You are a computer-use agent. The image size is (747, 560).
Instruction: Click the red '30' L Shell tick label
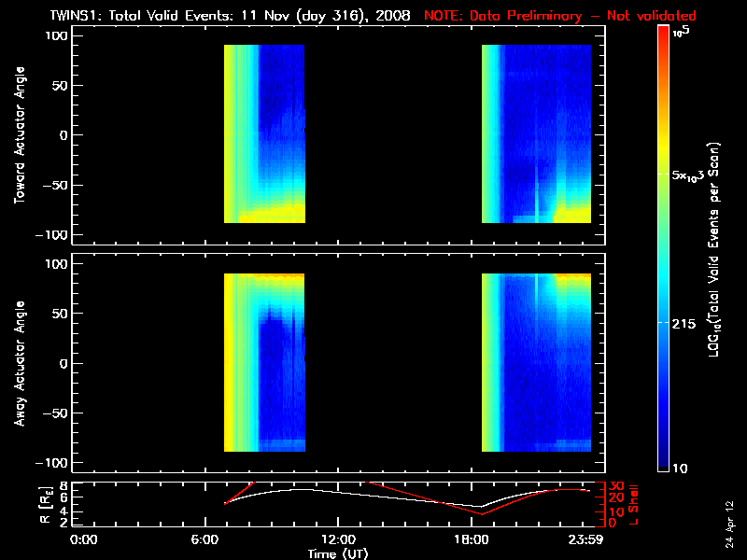pos(616,486)
